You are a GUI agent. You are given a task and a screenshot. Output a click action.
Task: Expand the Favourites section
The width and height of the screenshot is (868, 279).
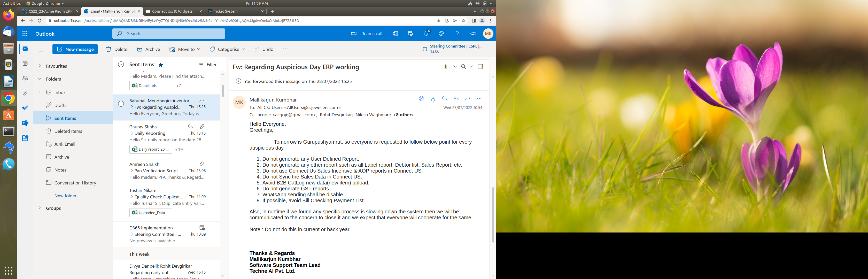pyautogui.click(x=40, y=66)
